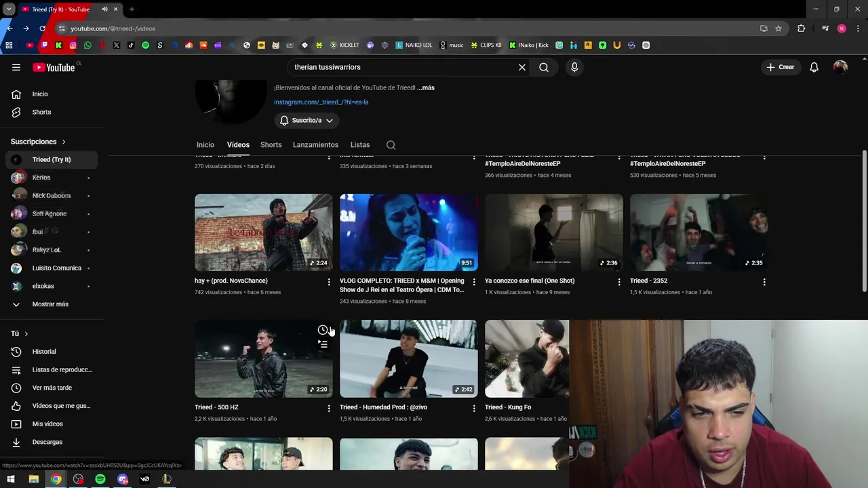Open the Spotify bookmark in the bookmarks bar
Screen dimensions: 868x488
(145, 45)
